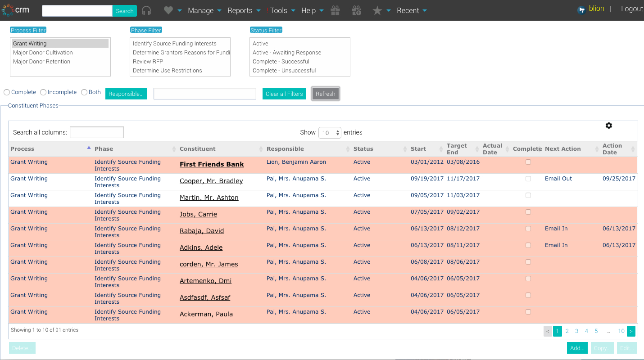Image resolution: width=644 pixels, height=360 pixels.
Task: Click the gift with plus icon
Action: click(356, 10)
